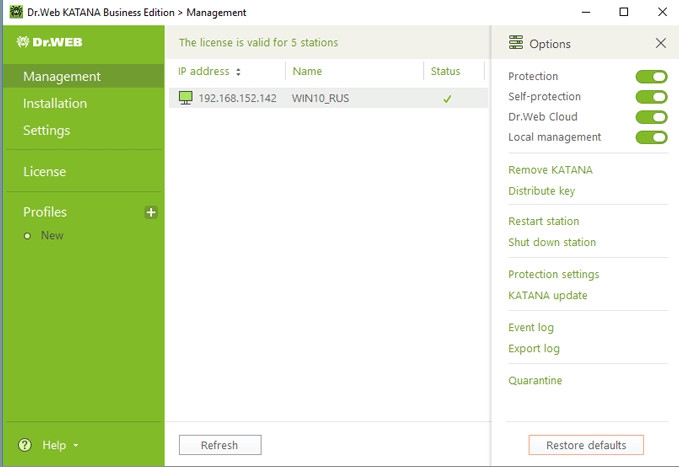The image size is (679, 467).
Task: Turn off Local management switch
Action: point(651,137)
